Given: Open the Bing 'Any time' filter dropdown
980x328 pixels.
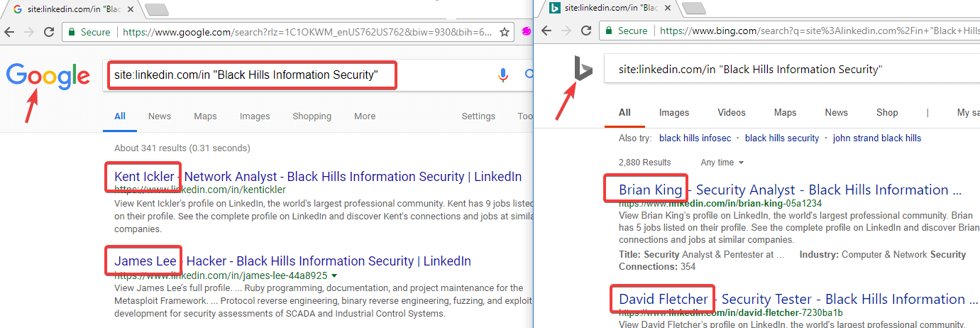Looking at the screenshot, I should 722,163.
